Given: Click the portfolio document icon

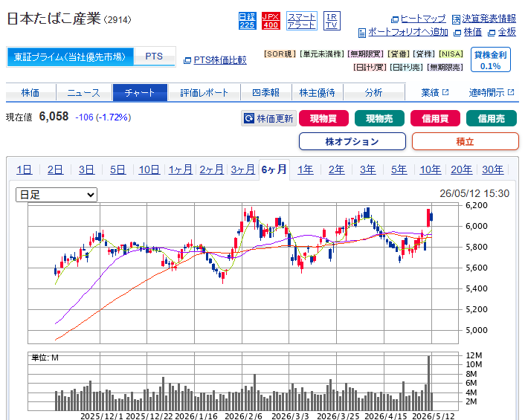Looking at the screenshot, I should coord(362,33).
